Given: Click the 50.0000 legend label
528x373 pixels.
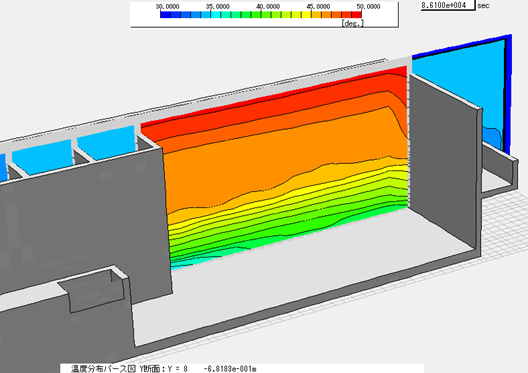Looking at the screenshot, I should 368,6.
